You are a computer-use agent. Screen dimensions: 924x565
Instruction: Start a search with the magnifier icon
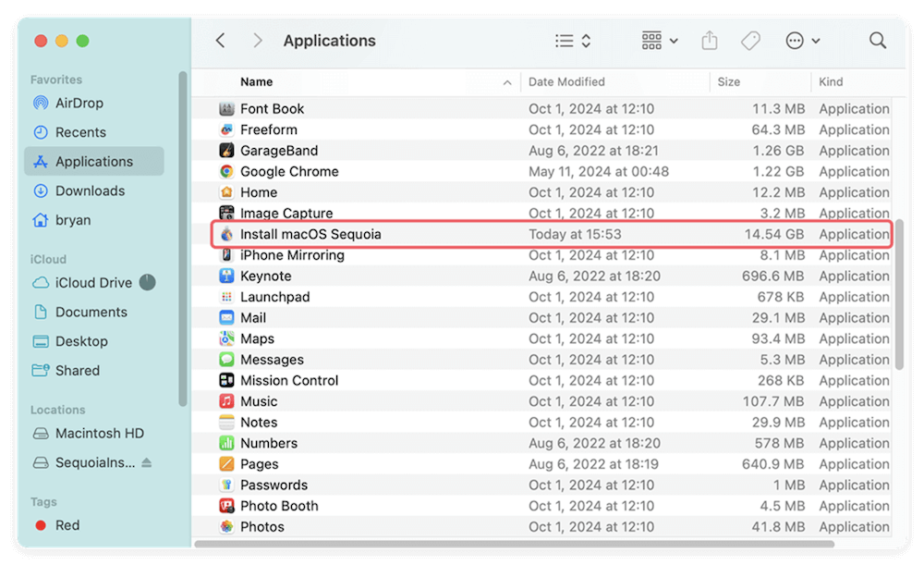click(x=876, y=41)
